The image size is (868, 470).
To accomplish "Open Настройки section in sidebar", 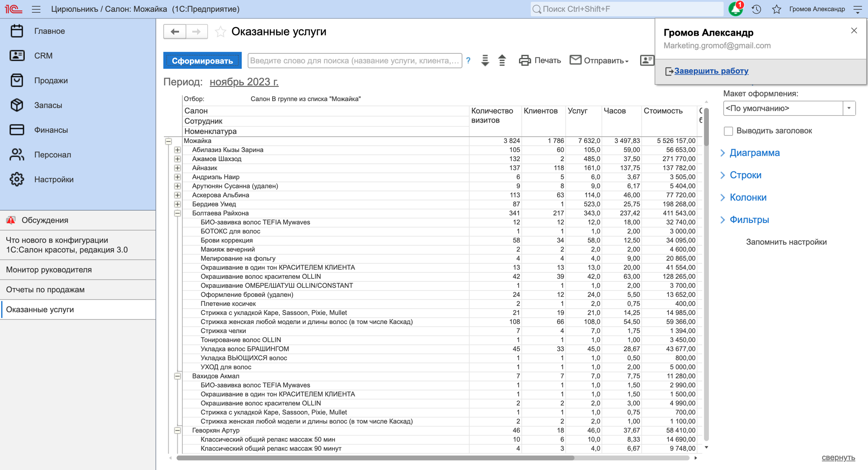I will pyautogui.click(x=78, y=180).
